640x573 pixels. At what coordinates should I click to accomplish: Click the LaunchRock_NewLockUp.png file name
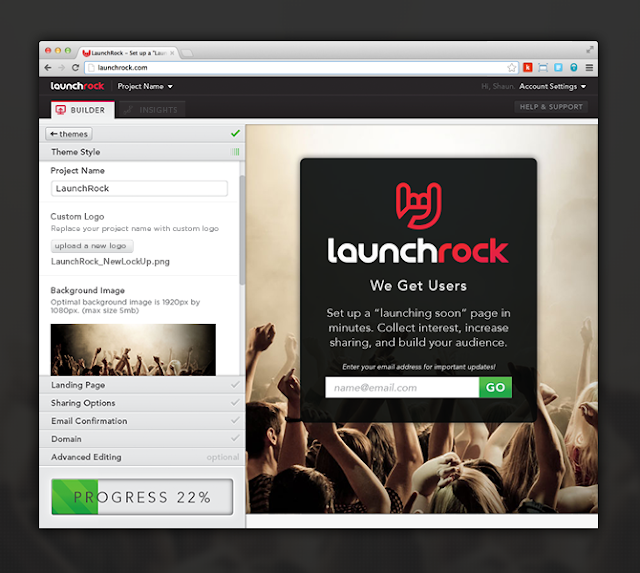click(110, 262)
